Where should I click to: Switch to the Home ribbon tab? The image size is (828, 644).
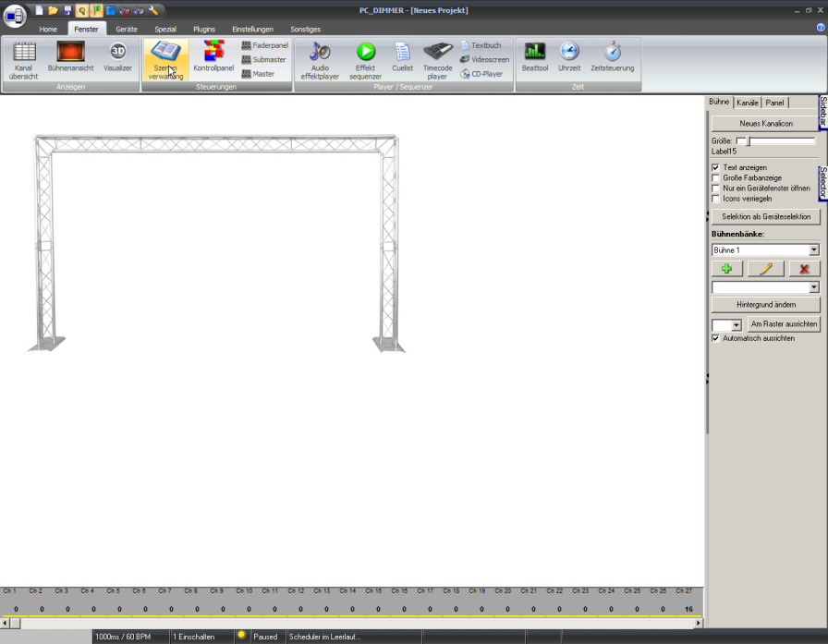(x=48, y=29)
